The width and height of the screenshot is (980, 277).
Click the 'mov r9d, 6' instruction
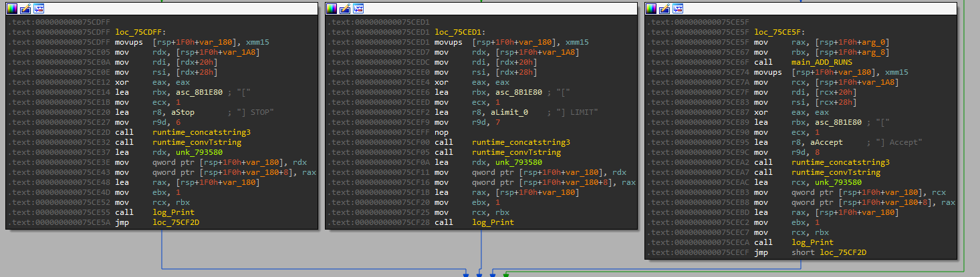145,123
